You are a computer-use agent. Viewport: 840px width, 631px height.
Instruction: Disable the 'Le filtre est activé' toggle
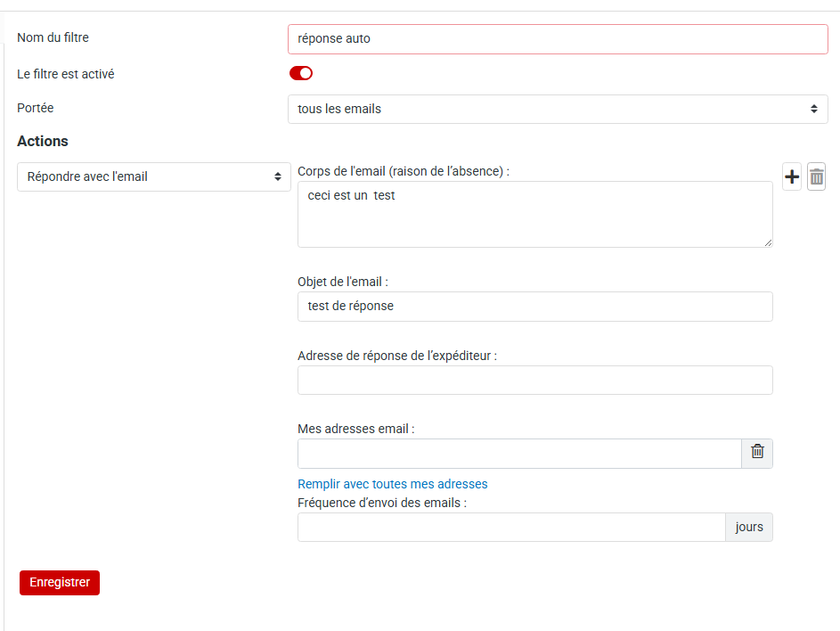click(x=301, y=73)
